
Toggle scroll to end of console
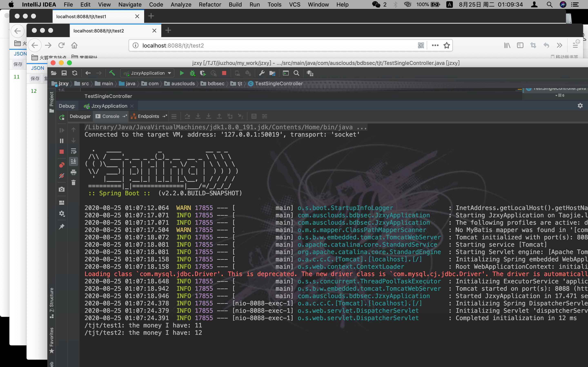73,161
